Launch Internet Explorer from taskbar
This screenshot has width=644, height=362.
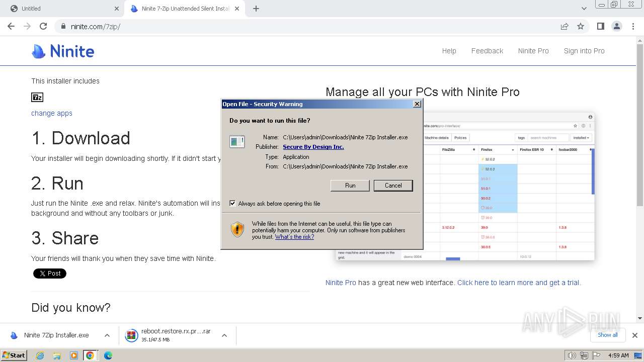click(x=40, y=355)
